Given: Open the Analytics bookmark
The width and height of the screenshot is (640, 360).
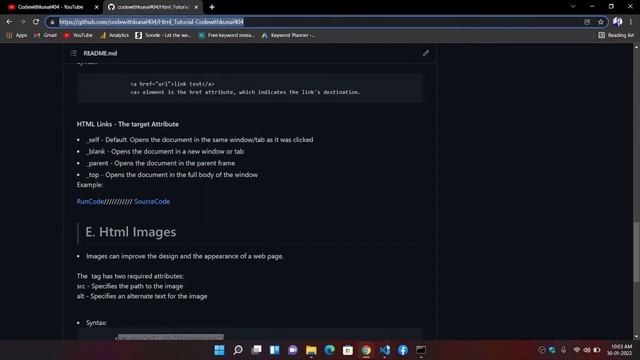Looking at the screenshot, I should [114, 36].
